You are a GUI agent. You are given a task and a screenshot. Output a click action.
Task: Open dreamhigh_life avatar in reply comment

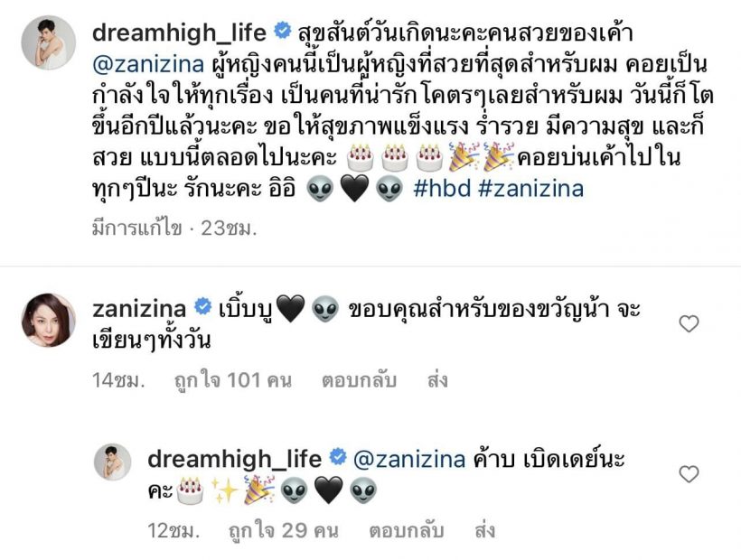click(112, 462)
